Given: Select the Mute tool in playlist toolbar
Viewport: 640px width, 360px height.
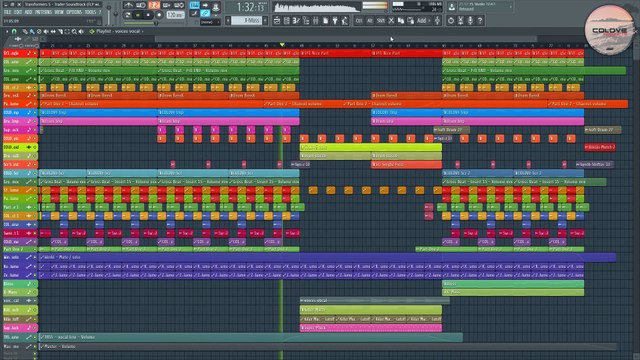Looking at the screenshot, I should (x=46, y=31).
